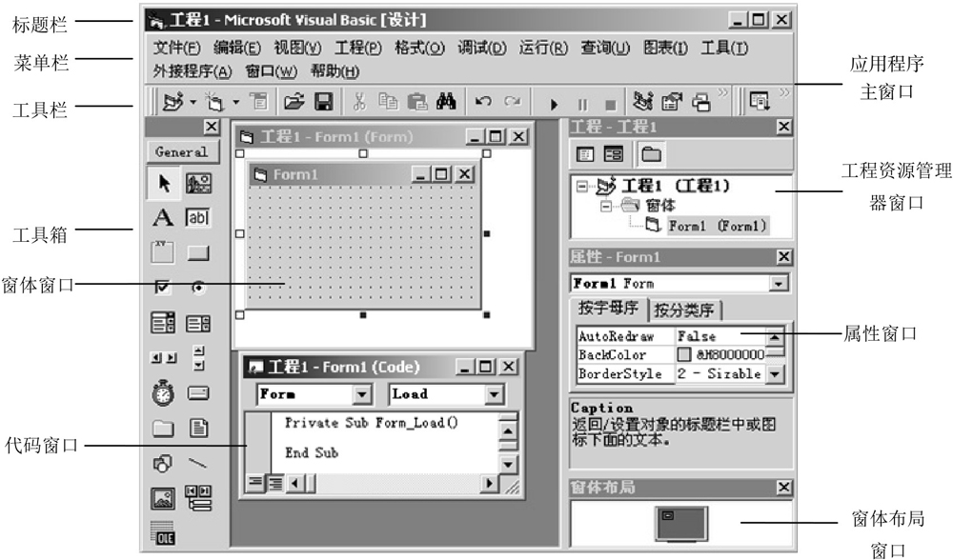Click the Properties Window toolbar icon
Viewport: 953px width, 560px height.
click(672, 102)
